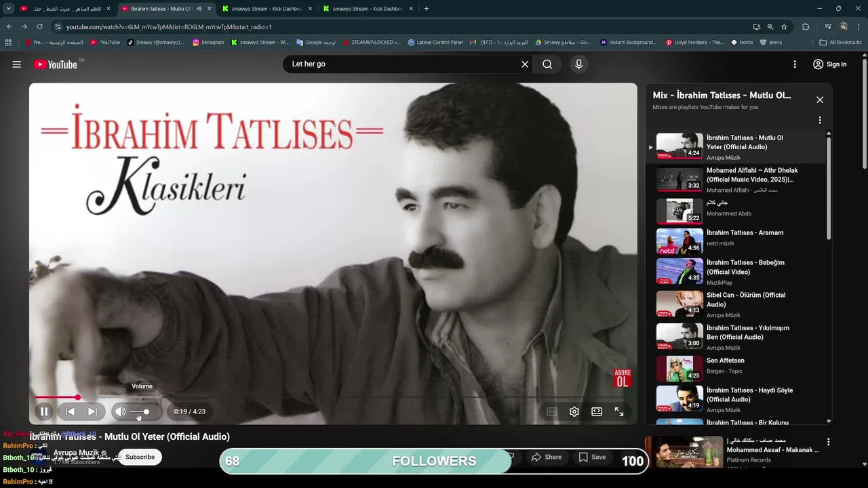Image resolution: width=868 pixels, height=488 pixels.
Task: Start voice search with microphone
Action: pos(578,64)
